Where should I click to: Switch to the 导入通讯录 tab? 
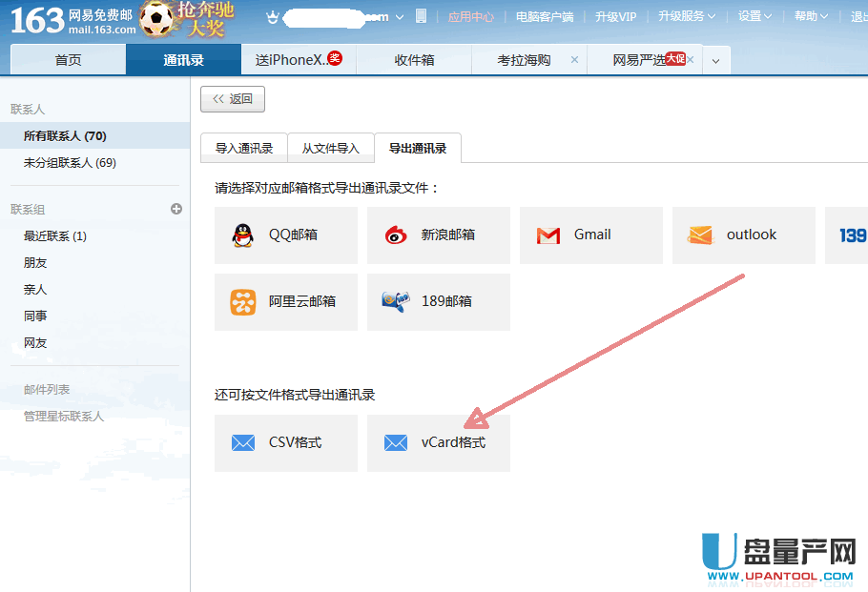(x=244, y=149)
